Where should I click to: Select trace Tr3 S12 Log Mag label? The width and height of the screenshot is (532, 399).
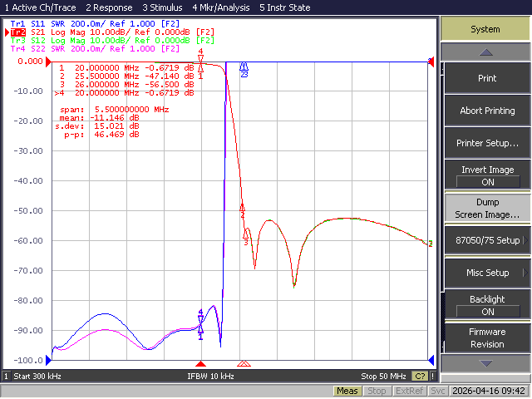click(x=112, y=41)
